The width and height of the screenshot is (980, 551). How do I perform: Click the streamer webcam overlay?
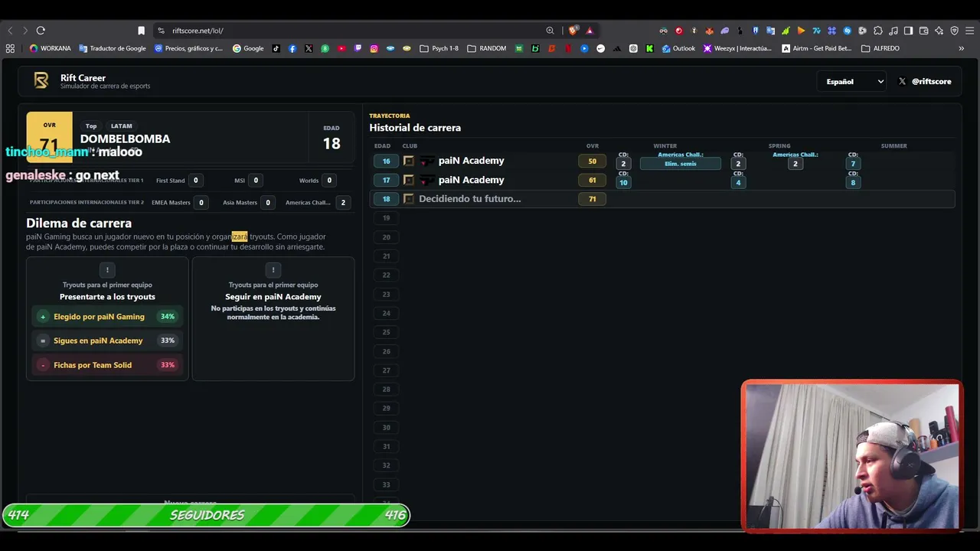(x=852, y=455)
